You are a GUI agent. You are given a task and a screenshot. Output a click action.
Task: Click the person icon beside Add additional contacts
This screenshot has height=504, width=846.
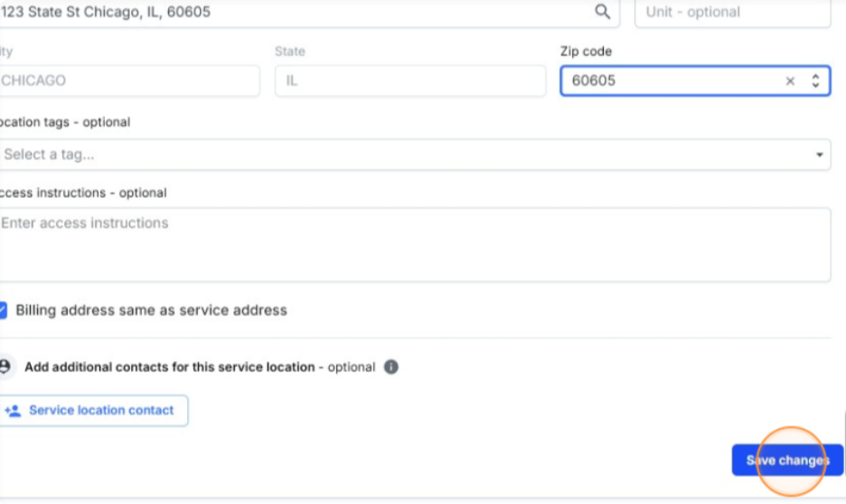pos(5,367)
